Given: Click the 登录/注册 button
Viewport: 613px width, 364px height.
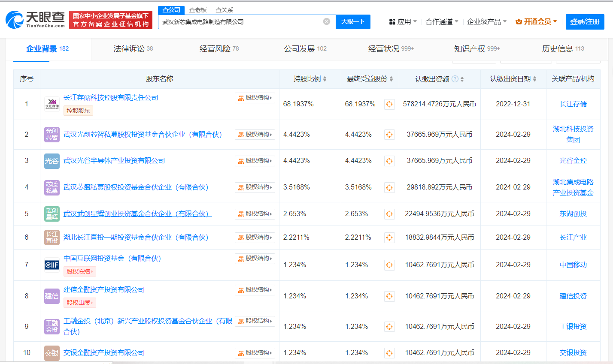Looking at the screenshot, I should [585, 22].
